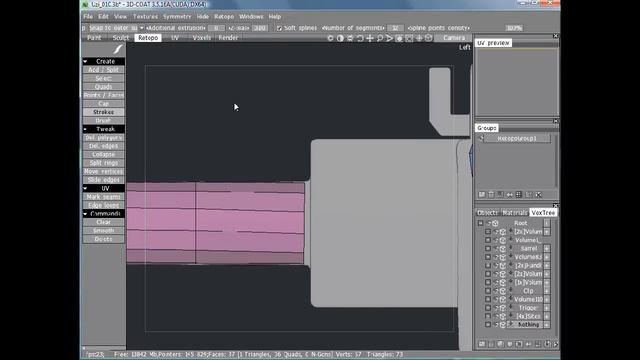Click the add new group icon
640x360 pixels.
click(x=482, y=195)
